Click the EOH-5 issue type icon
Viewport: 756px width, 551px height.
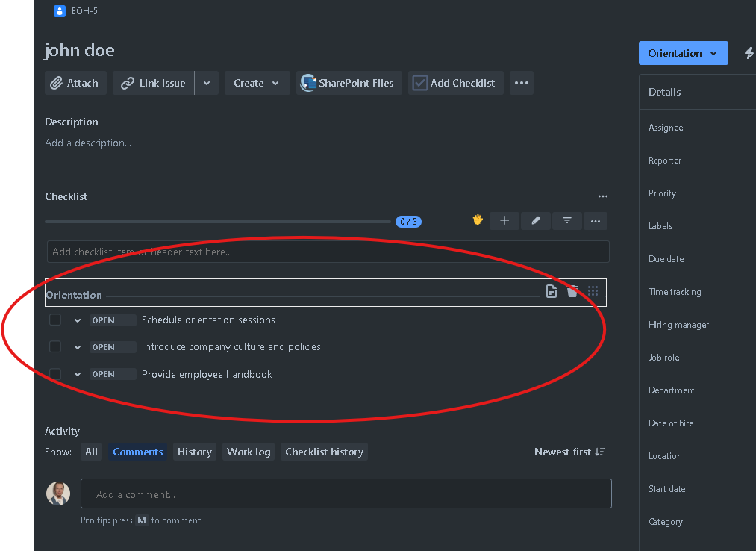click(x=59, y=11)
